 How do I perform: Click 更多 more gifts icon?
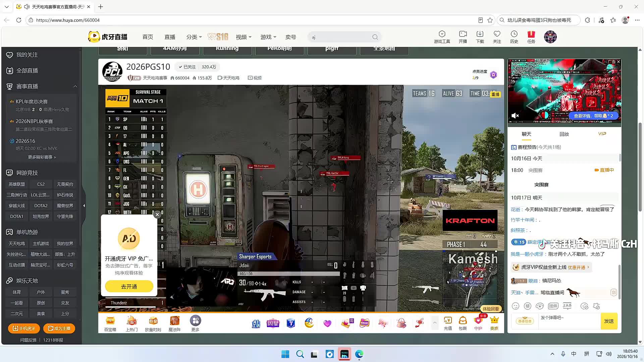(196, 324)
